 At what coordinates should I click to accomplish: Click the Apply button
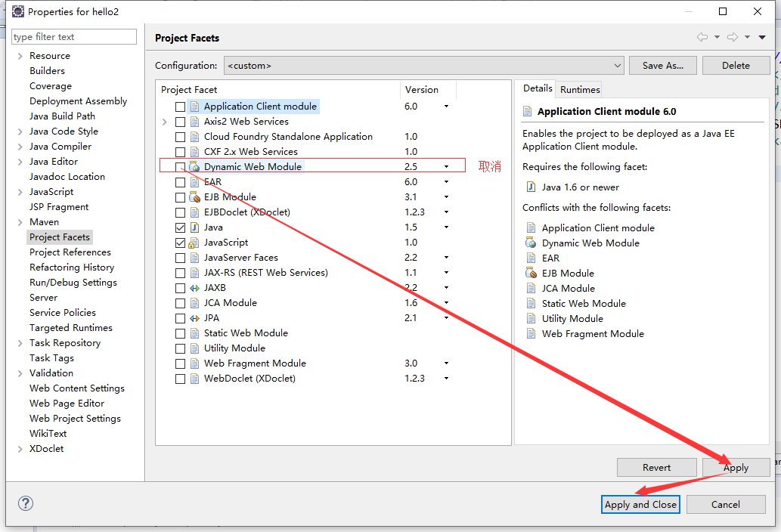[x=736, y=467]
